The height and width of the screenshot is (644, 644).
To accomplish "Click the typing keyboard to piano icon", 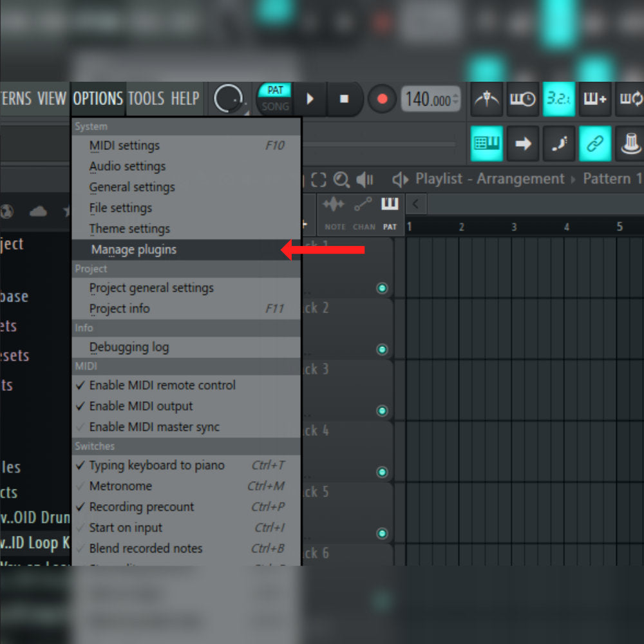I will pyautogui.click(x=487, y=144).
